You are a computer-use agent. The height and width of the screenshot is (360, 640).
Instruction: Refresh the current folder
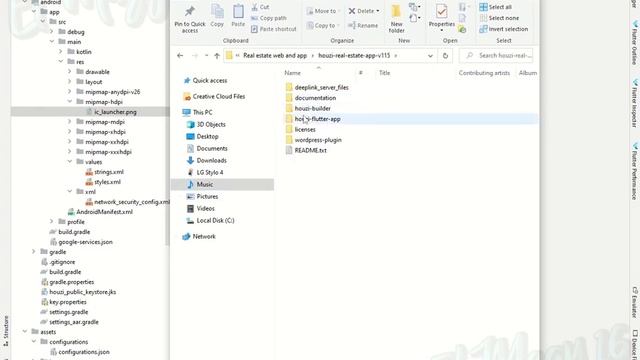tap(445, 56)
